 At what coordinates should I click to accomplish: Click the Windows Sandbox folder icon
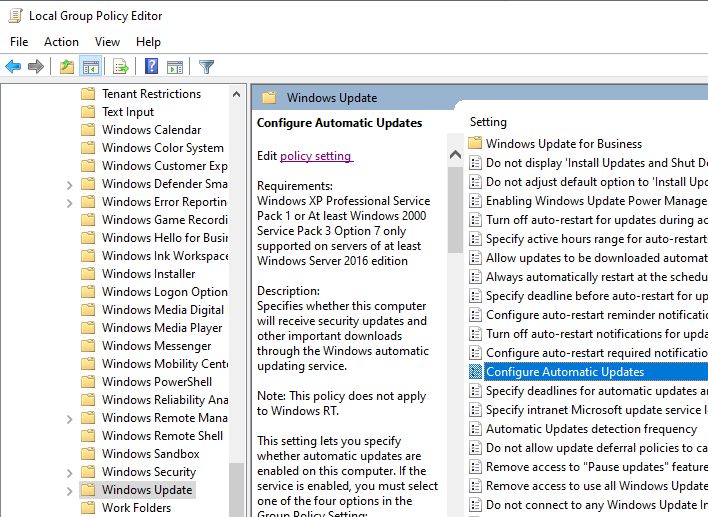pos(88,453)
